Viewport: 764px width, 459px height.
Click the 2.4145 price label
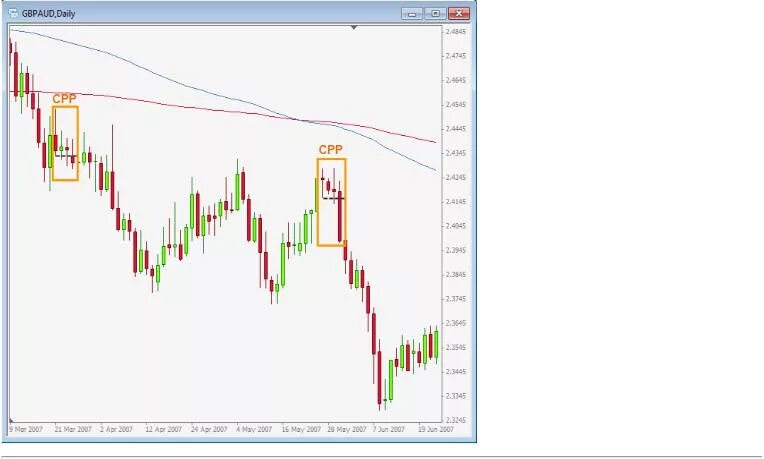point(456,202)
